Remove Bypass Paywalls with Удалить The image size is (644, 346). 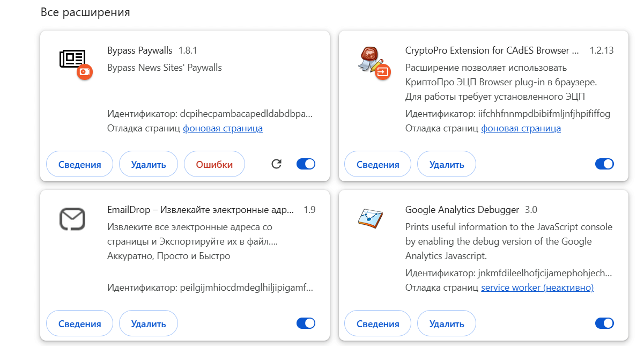pyautogui.click(x=149, y=164)
